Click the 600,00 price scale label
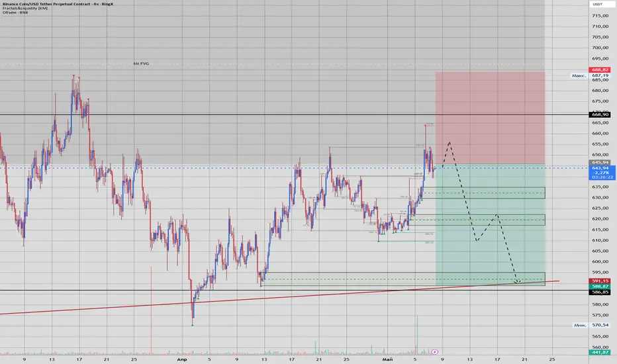Screen dimensions: 617x364 point(600,261)
